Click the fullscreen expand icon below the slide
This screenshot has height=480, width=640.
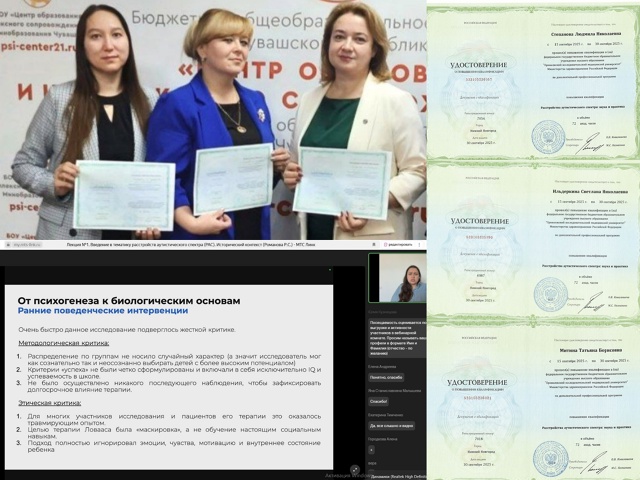point(355,469)
